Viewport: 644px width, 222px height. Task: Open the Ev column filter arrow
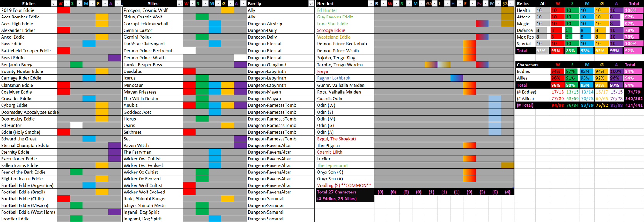pos(485,3)
